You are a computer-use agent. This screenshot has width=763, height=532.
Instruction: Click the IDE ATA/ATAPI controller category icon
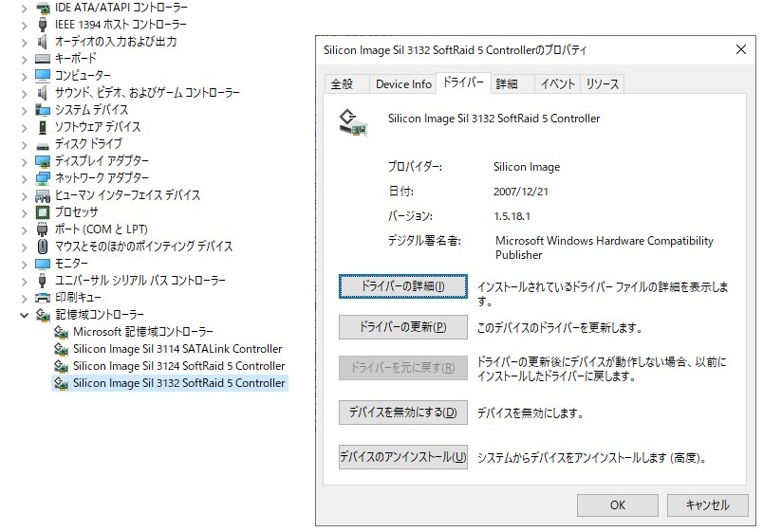point(43,8)
